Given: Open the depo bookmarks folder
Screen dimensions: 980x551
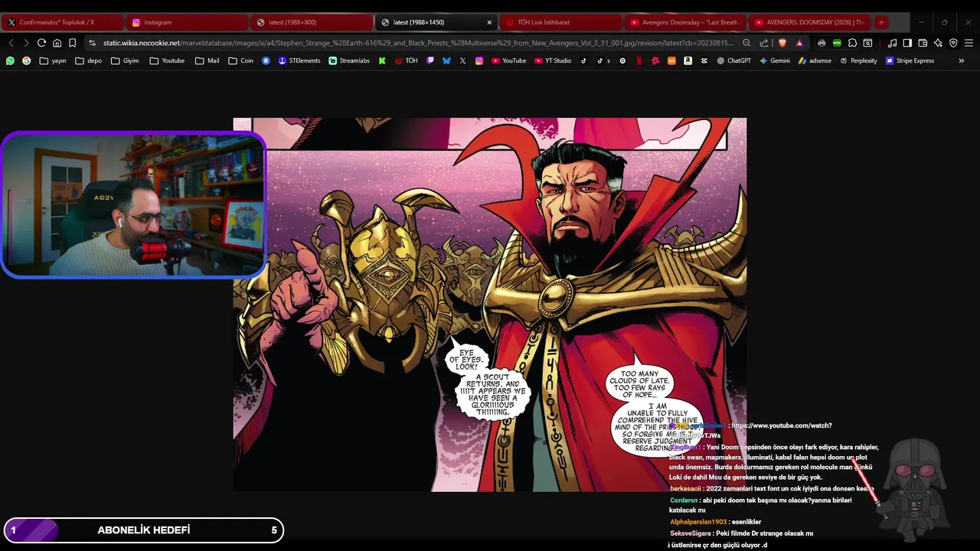Looking at the screenshot, I should coord(88,60).
